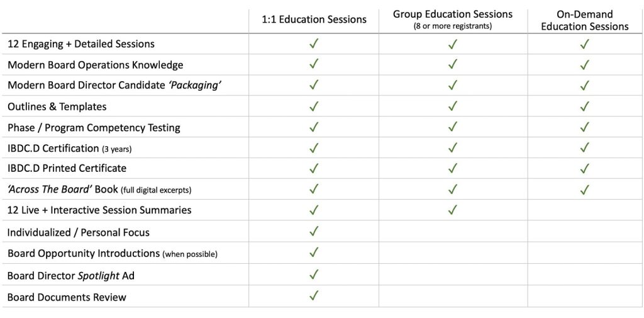644x318 pixels.
Task: Click the Group Sessions checkmark for Outlines & Templates
Action: [452, 106]
